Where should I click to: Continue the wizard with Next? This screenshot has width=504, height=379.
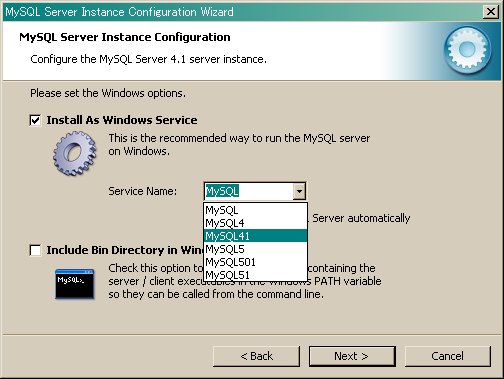(x=352, y=356)
